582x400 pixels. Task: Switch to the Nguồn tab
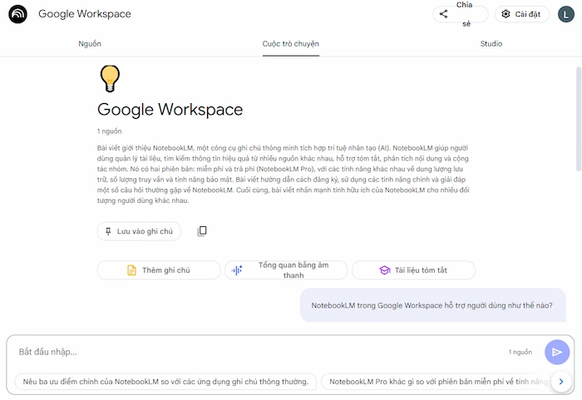click(90, 44)
